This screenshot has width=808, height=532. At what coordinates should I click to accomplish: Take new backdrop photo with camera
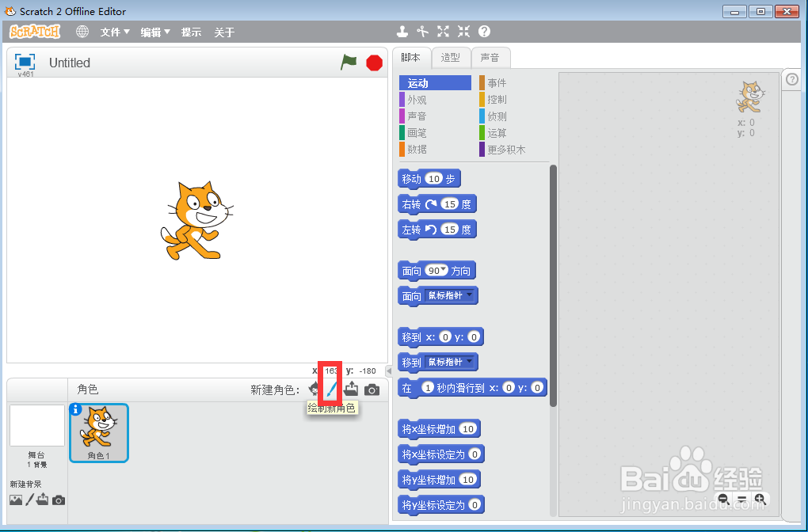59,500
